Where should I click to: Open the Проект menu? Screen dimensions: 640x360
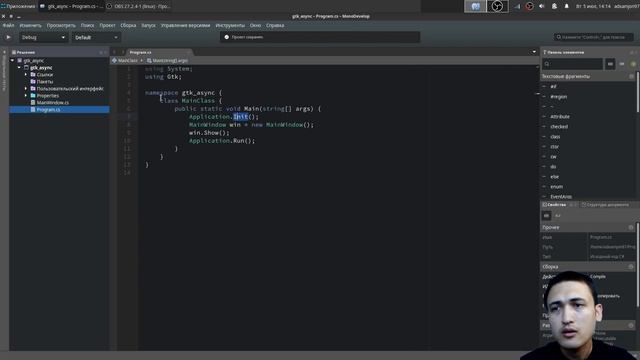click(x=107, y=25)
